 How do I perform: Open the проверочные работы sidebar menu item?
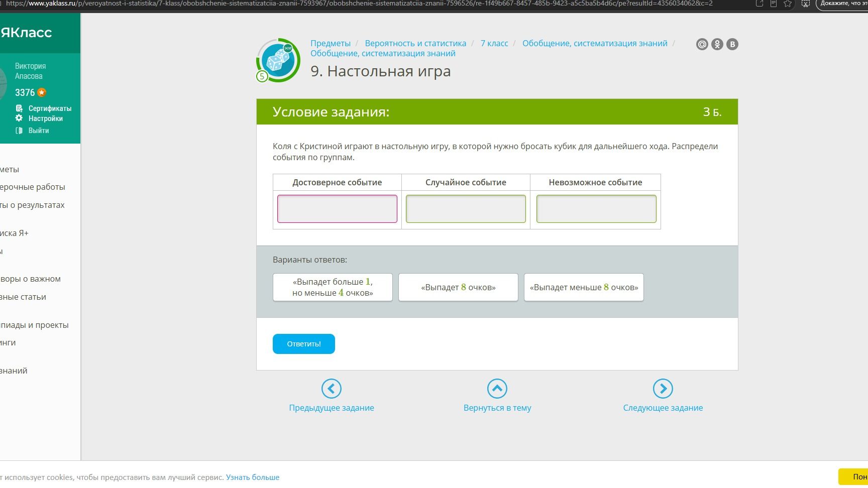[33, 187]
